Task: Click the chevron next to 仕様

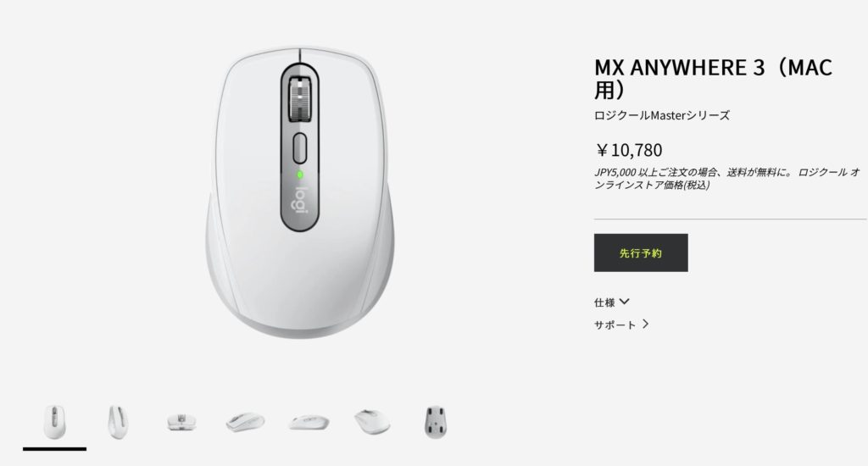Action: click(625, 302)
